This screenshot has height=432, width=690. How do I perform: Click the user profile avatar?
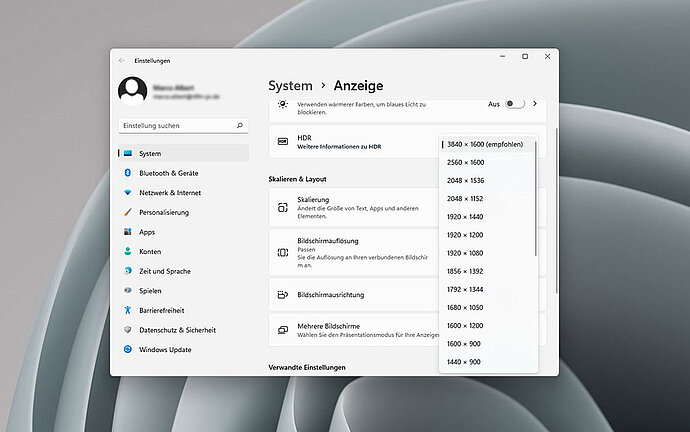coord(132,91)
